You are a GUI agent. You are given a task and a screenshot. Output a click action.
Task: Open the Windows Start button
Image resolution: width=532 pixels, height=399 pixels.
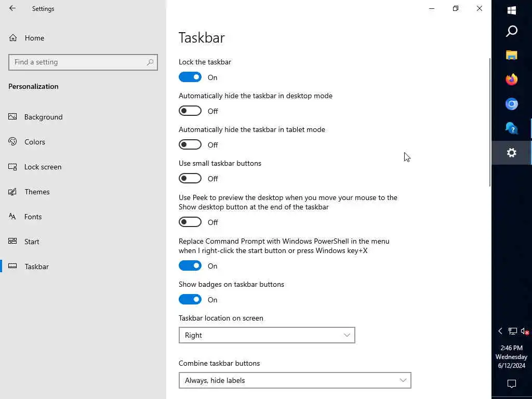click(x=512, y=10)
